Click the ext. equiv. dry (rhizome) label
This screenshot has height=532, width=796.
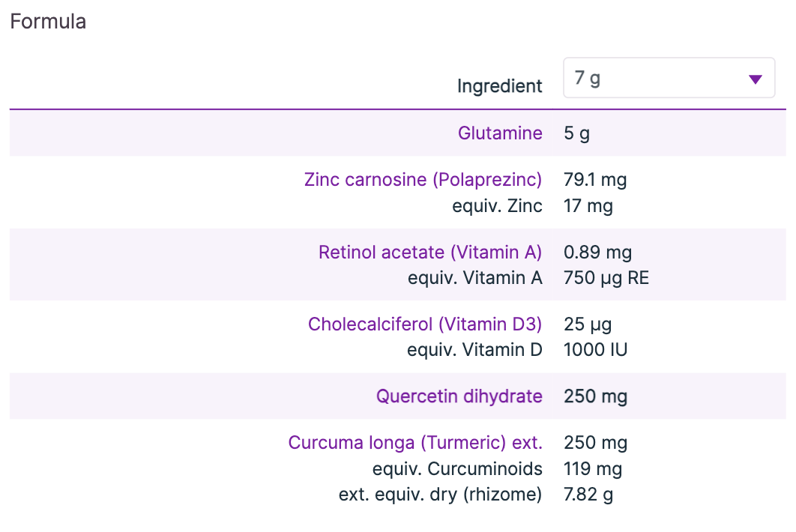pyautogui.click(x=440, y=495)
